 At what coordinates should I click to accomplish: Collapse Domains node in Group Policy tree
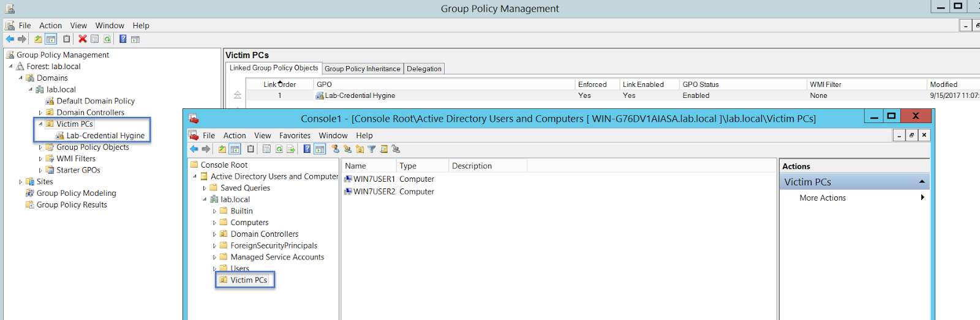pos(20,78)
